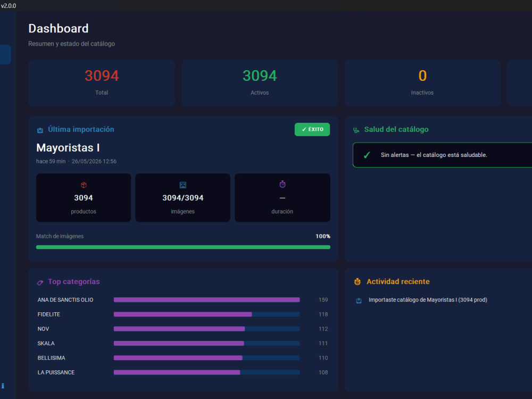532x399 pixels.
Task: Click the count 108 in Top categorías
Action: point(323,372)
